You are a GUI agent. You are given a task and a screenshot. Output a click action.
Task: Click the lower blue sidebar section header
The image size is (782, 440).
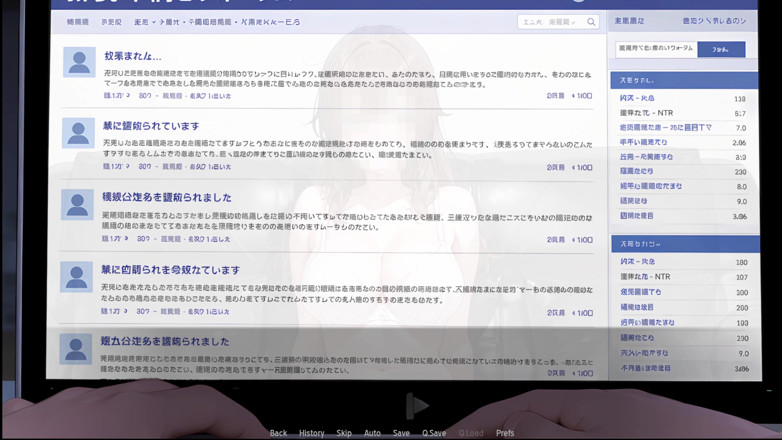(685, 244)
